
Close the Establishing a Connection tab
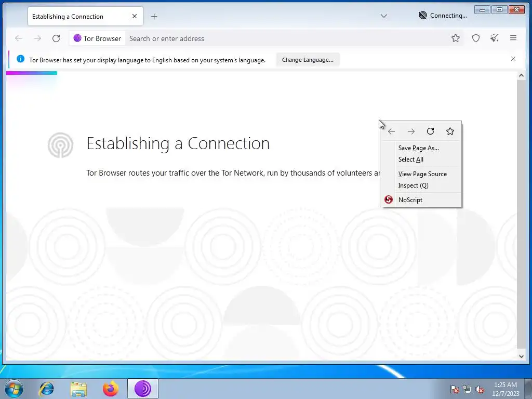point(135,16)
